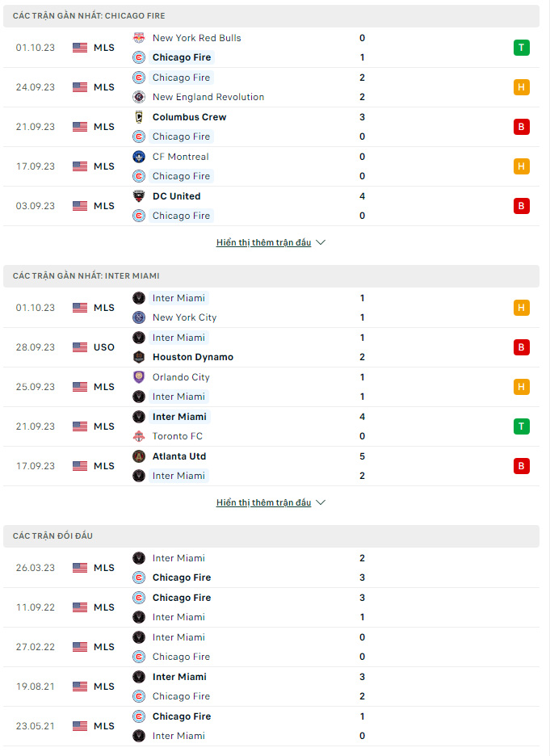Screen dimensions: 550x756
Task: Click the Orlando City purple crest icon
Action: pyautogui.click(x=139, y=377)
